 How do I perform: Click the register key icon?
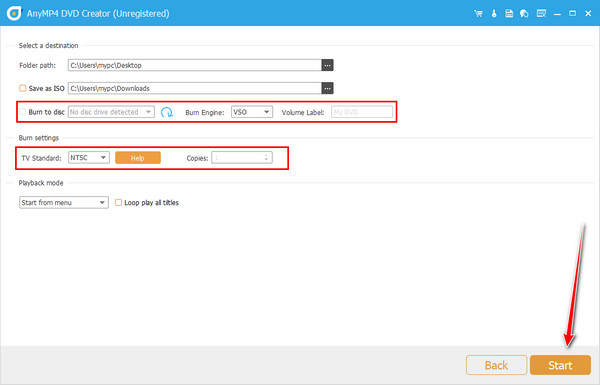coord(494,13)
